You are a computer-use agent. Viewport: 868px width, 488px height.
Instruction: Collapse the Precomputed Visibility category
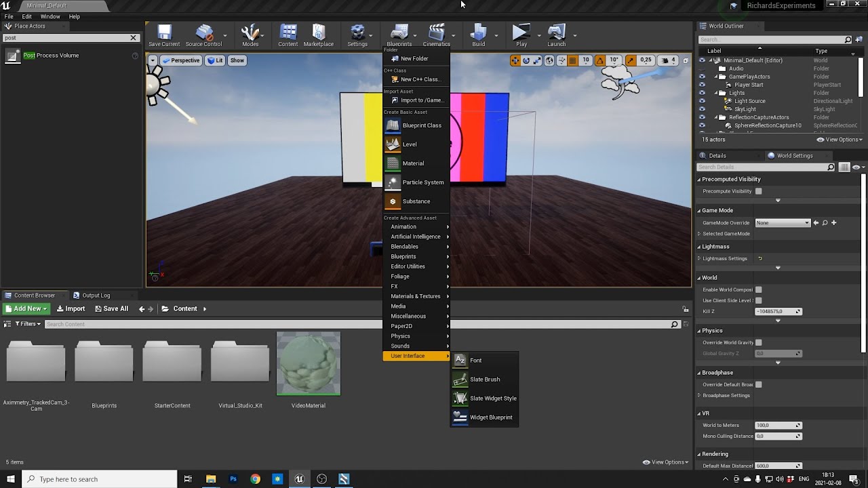tap(699, 179)
